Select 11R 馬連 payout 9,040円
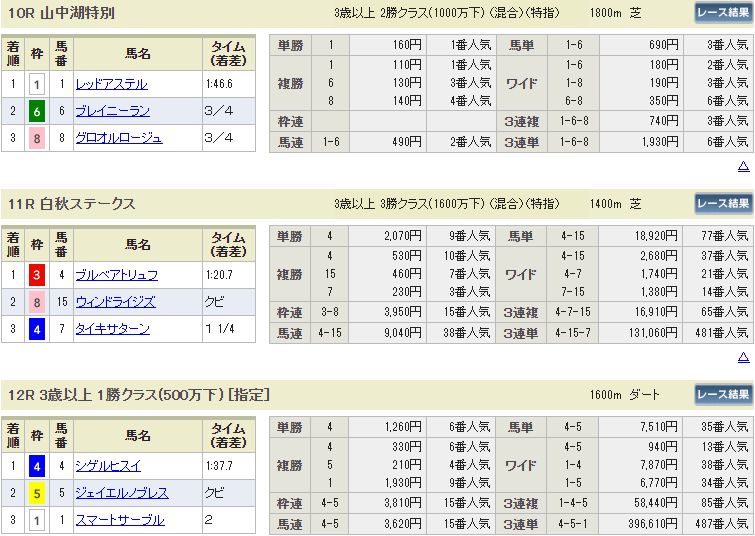 tap(403, 333)
